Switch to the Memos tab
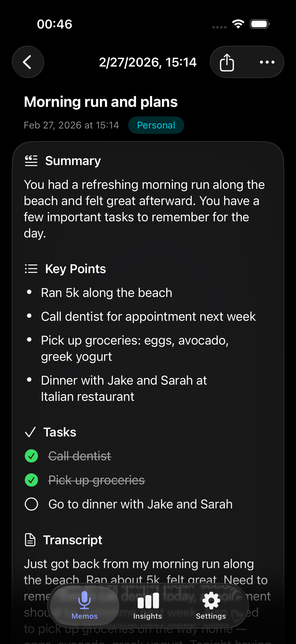The image size is (296, 644). [84, 605]
